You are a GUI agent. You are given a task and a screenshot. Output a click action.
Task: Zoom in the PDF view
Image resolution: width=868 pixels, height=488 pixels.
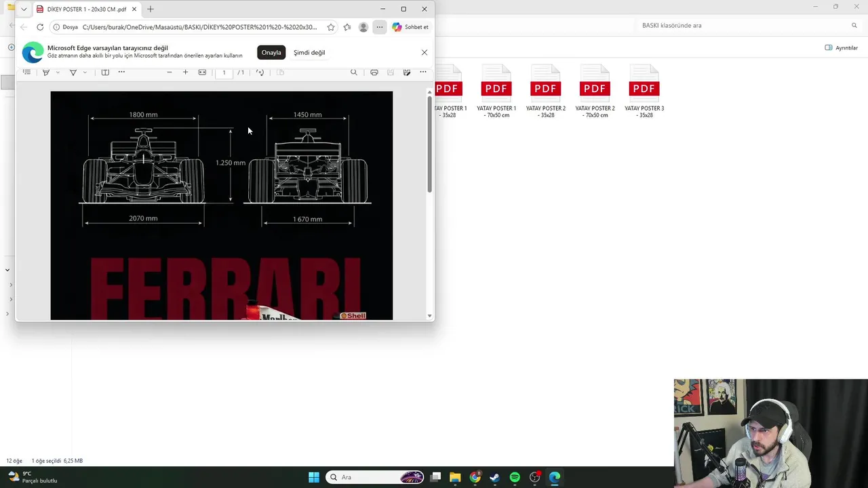pos(185,72)
